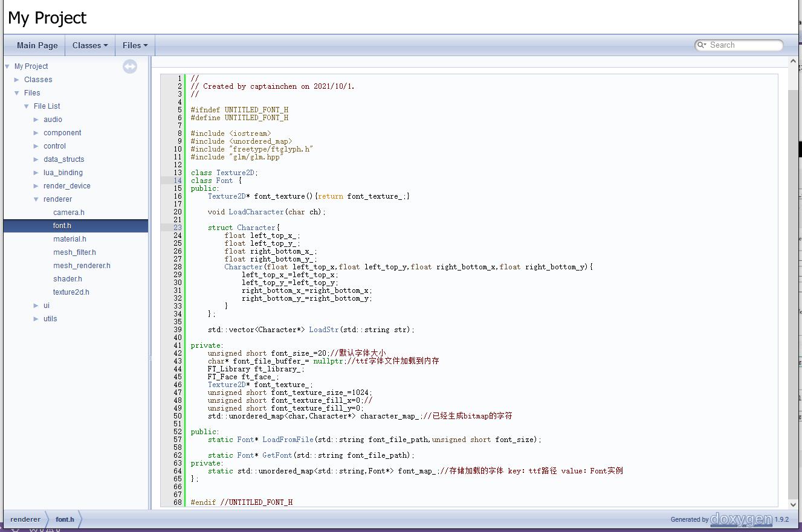
Task: Click line number 23 in gutter
Action: (178, 228)
